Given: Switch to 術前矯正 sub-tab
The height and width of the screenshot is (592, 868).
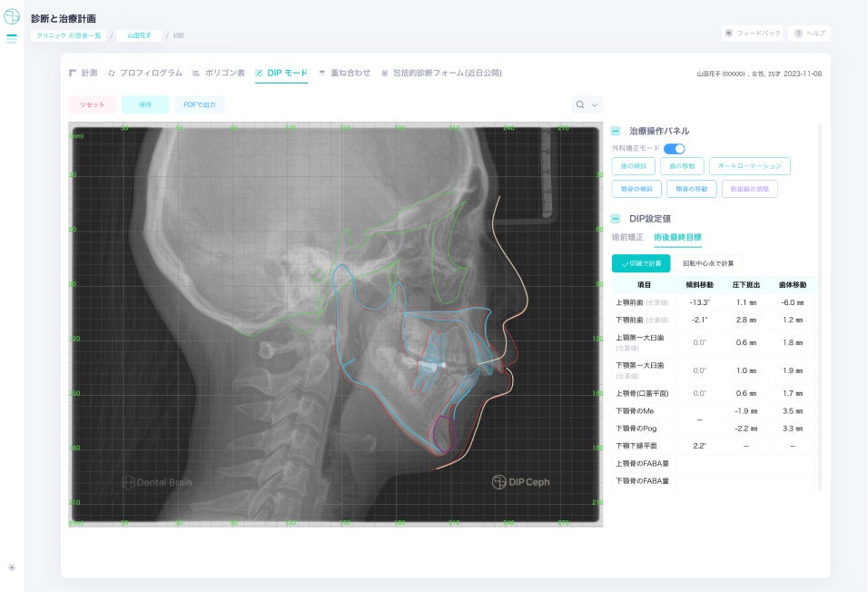Looking at the screenshot, I should tap(627, 237).
